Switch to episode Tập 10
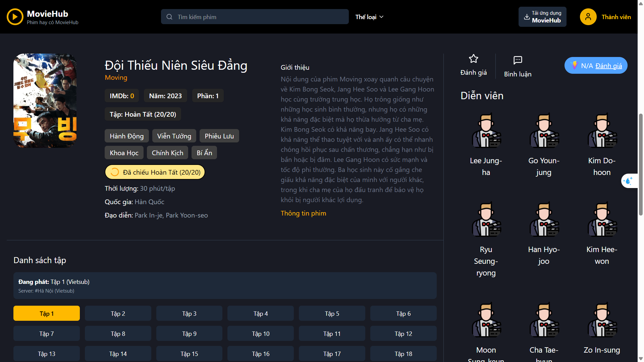The width and height of the screenshot is (644, 362). click(x=260, y=334)
